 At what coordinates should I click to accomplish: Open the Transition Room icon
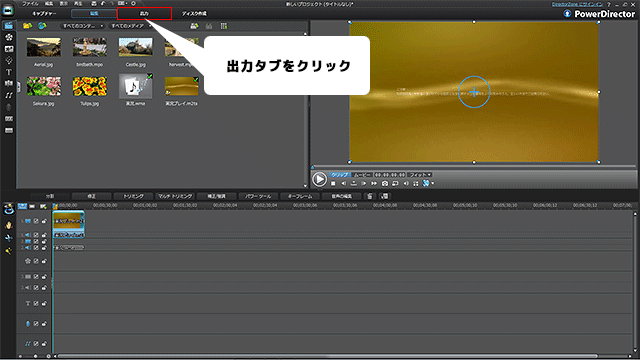point(9,83)
